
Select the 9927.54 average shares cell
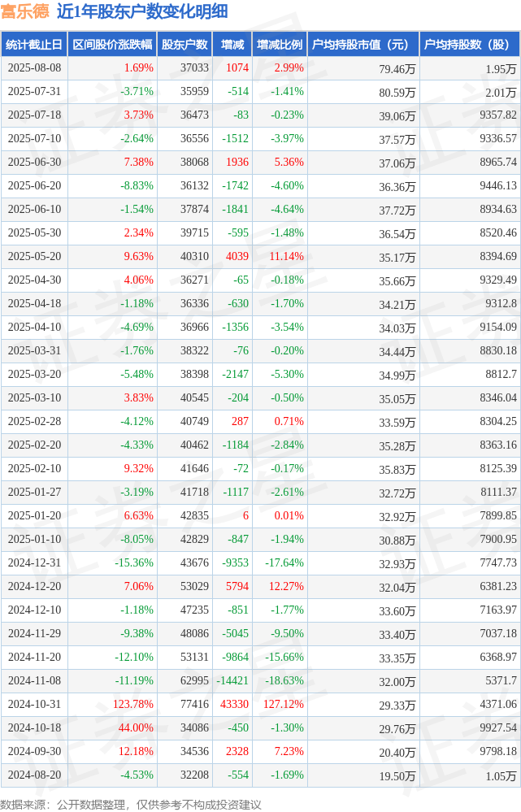coord(497,727)
